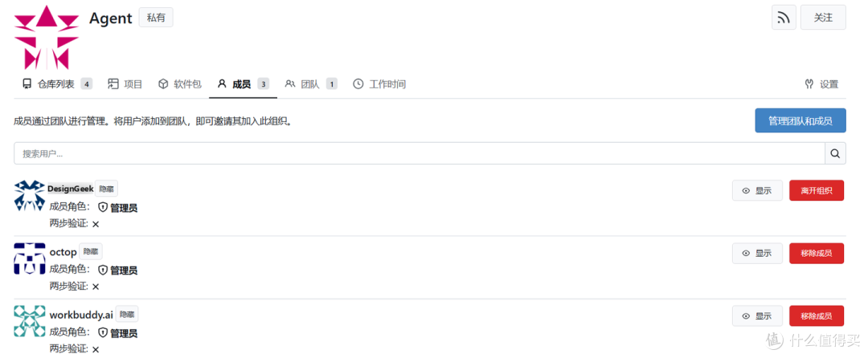Viewport: 868px width, 358px height.
Task: Click octop's 管理员 role text
Action: [124, 271]
